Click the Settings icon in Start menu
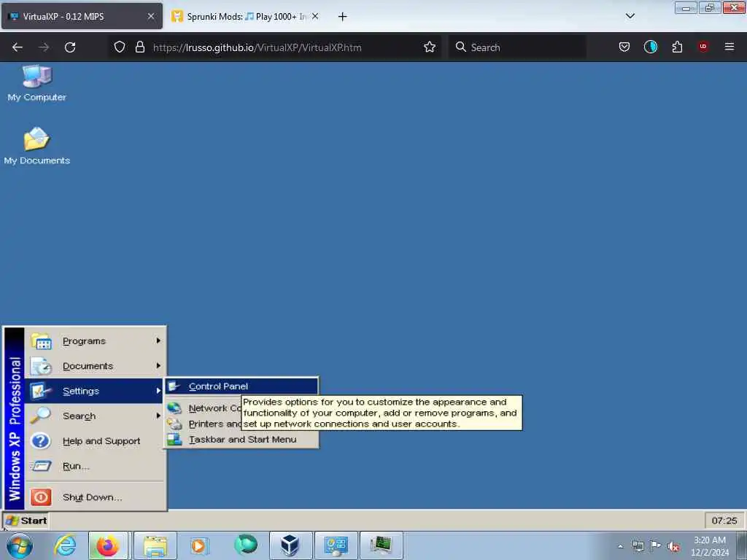747x560 pixels. (40, 391)
